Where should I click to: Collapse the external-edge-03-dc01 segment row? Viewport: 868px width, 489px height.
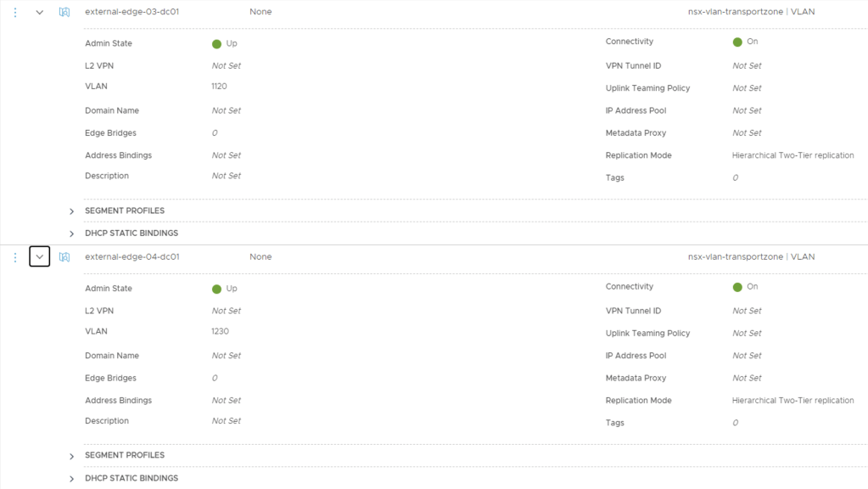39,12
